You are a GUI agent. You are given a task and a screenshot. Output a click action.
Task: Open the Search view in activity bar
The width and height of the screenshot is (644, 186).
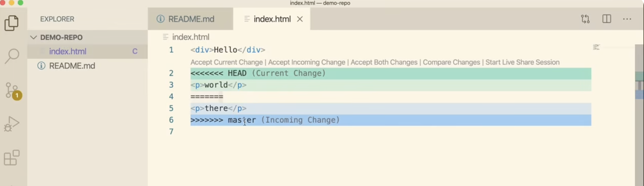[x=12, y=56]
